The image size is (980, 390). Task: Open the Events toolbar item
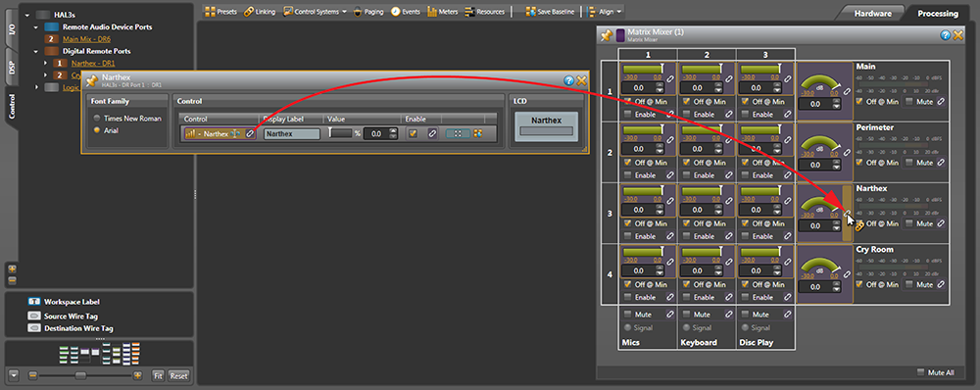tap(406, 11)
